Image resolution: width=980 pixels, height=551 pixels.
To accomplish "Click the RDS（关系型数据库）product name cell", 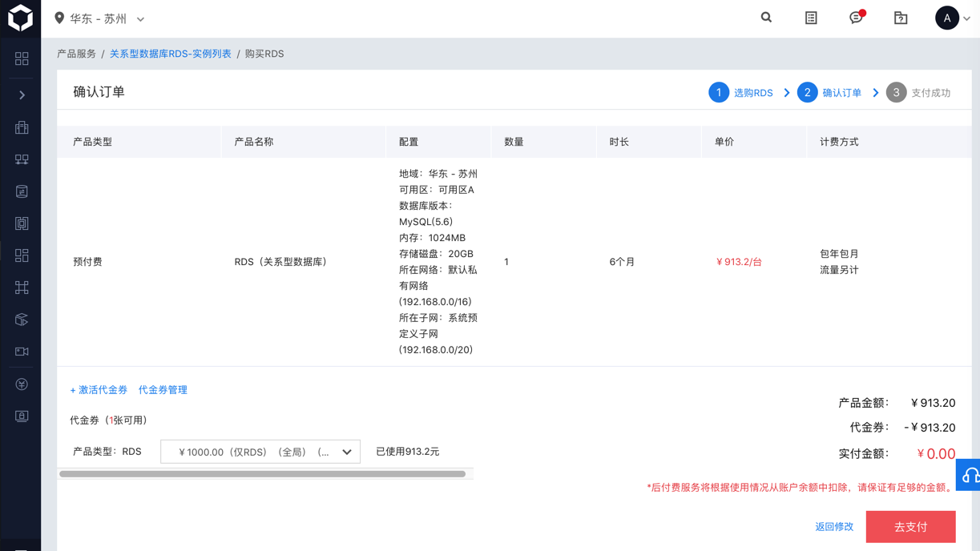I will 280,262.
